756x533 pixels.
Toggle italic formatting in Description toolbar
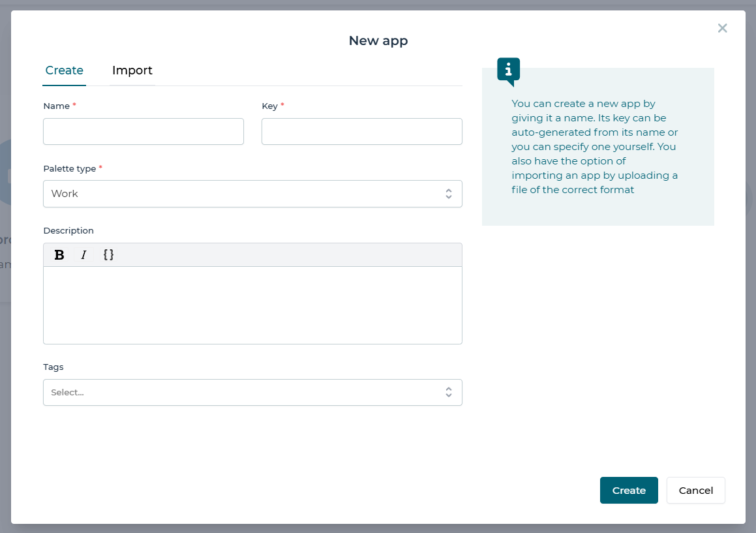83,255
